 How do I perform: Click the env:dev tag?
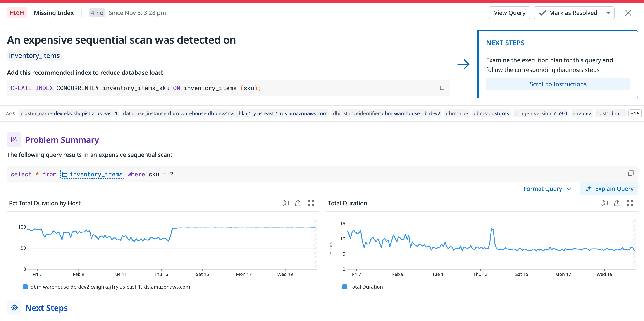click(582, 113)
